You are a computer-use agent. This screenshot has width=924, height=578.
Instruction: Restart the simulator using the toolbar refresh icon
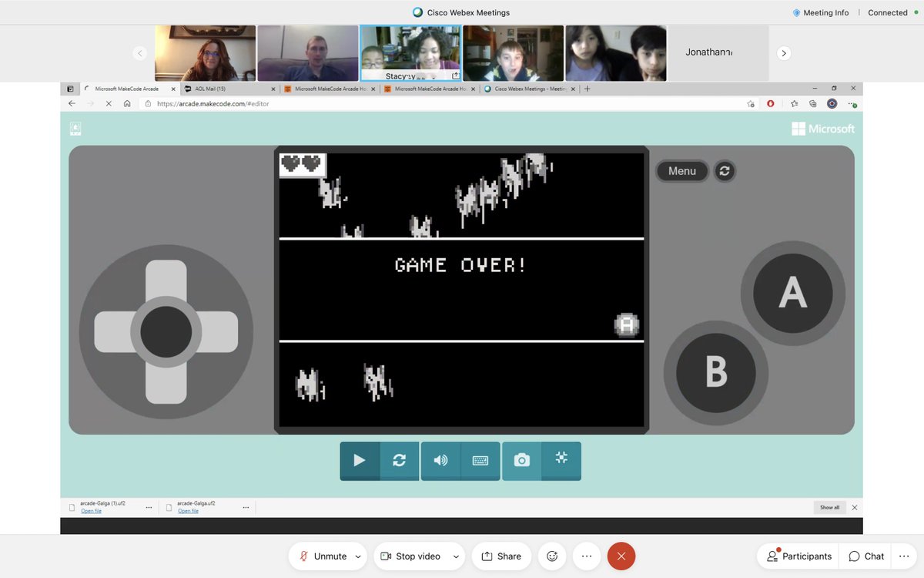click(x=399, y=460)
